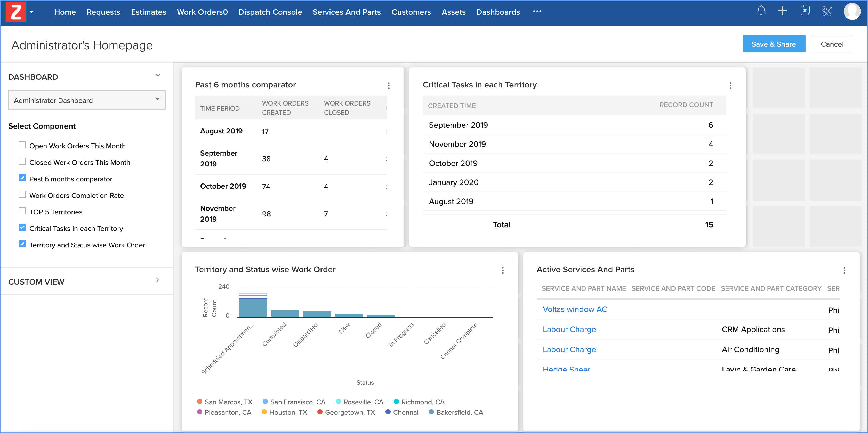Open the Voltas window AC link
This screenshot has width=868, height=433.
coord(575,309)
